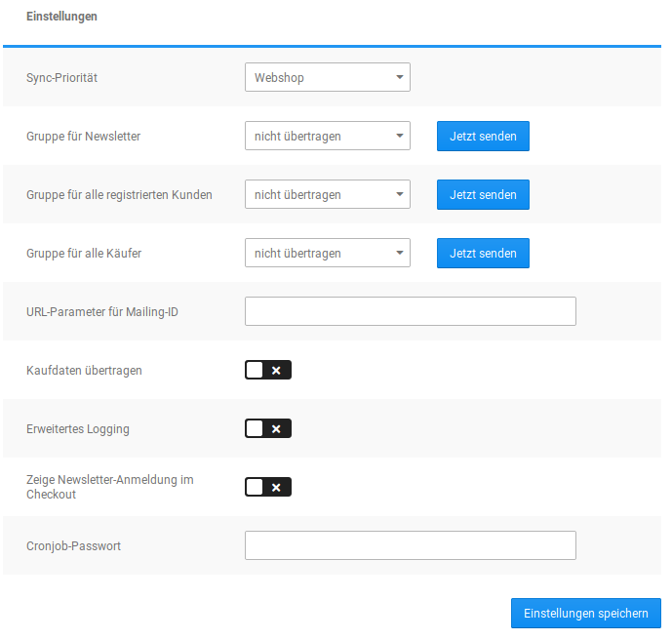672x640 pixels.
Task: Enable the Kaufdaten übertragen toggle
Action: pyautogui.click(x=267, y=370)
